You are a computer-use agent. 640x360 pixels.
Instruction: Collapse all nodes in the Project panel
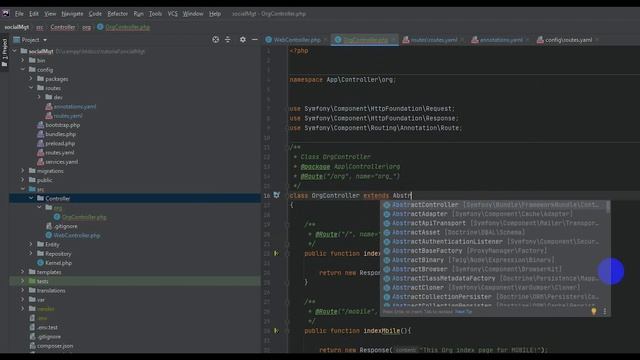pos(228,40)
